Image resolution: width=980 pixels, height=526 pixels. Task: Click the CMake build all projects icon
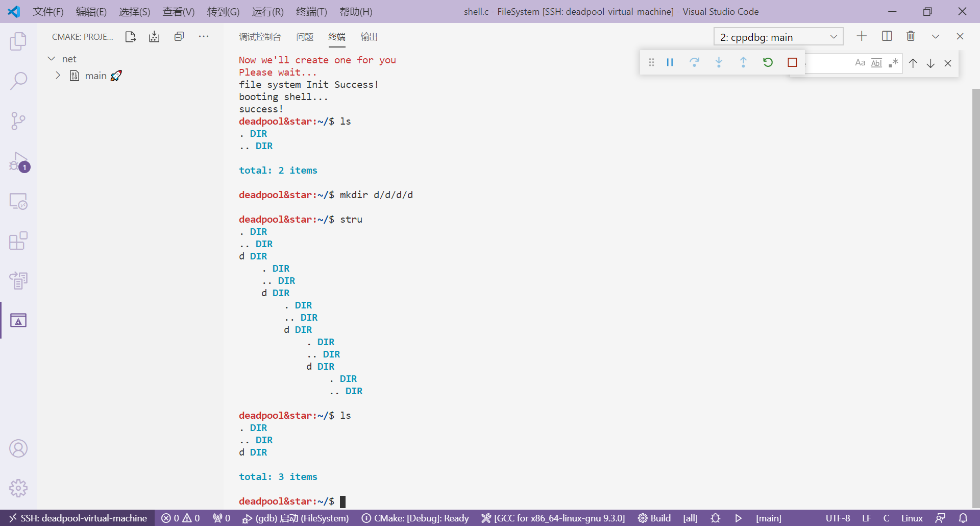154,37
